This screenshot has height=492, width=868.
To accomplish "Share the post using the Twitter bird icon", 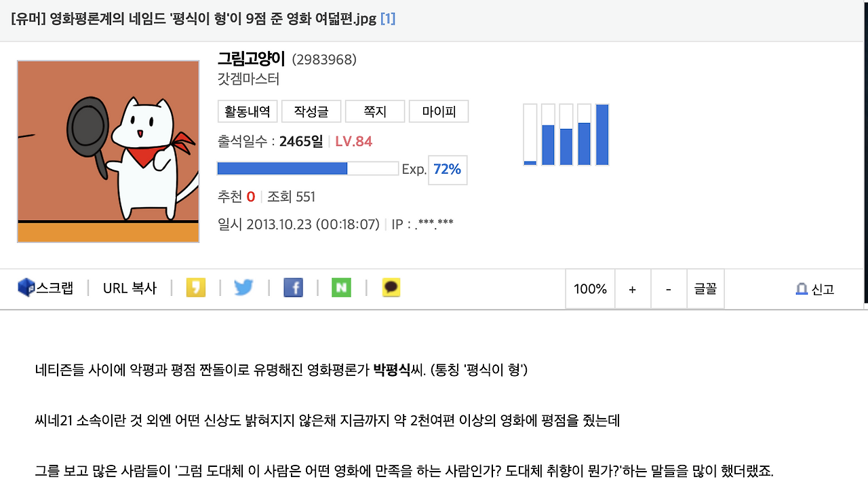I will point(243,287).
